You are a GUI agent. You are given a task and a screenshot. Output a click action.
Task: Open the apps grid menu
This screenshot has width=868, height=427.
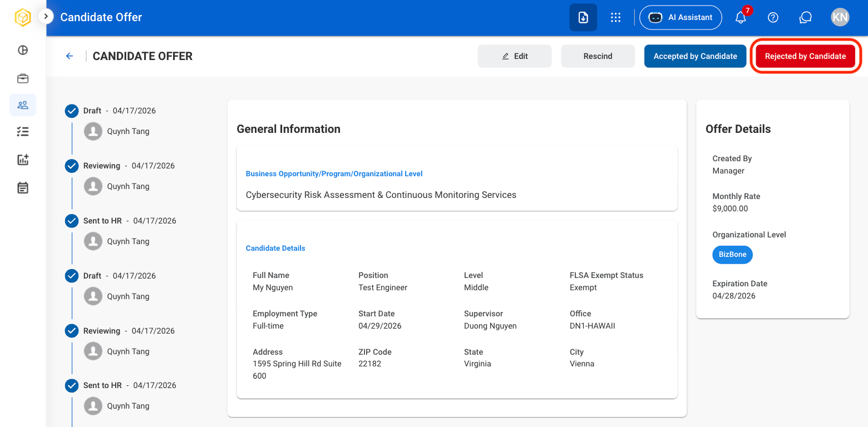615,17
